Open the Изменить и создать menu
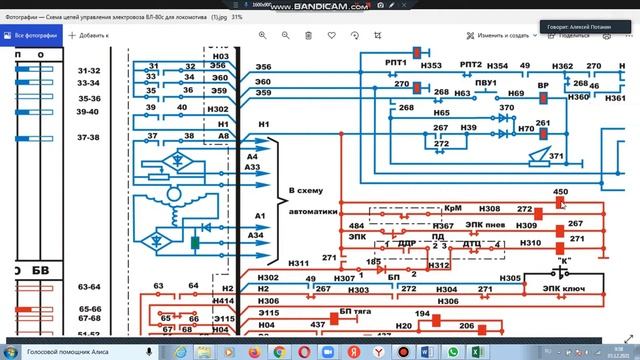 (502, 36)
